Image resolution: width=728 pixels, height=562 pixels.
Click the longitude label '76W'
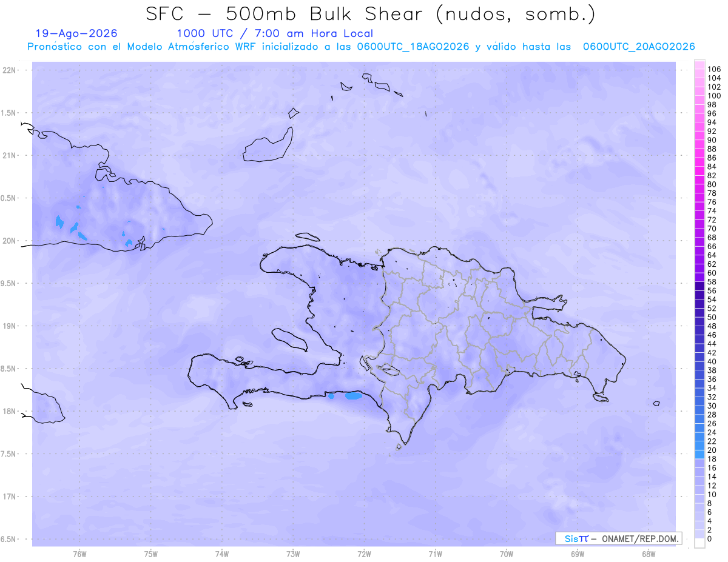[x=79, y=554]
